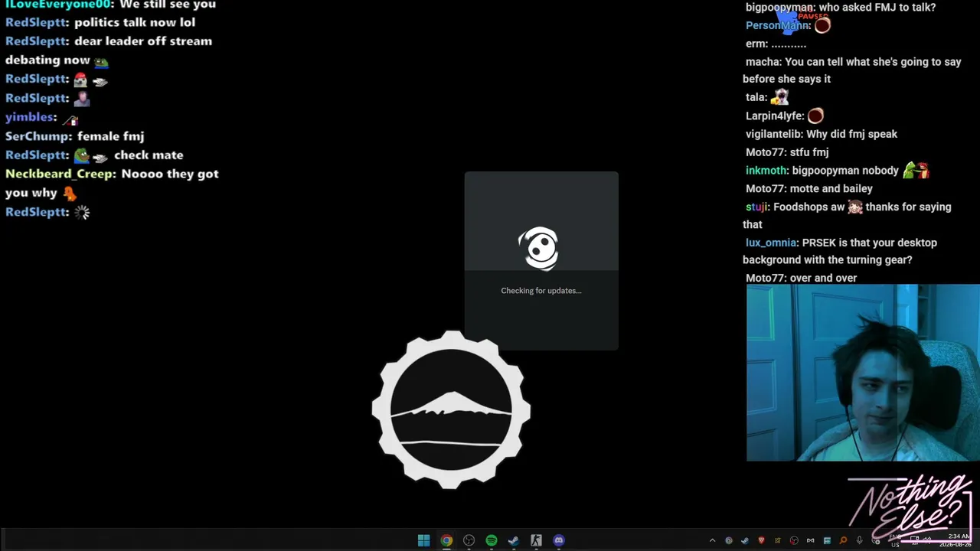Open Google Chrome from the taskbar
The height and width of the screenshot is (551, 980).
coord(446,540)
